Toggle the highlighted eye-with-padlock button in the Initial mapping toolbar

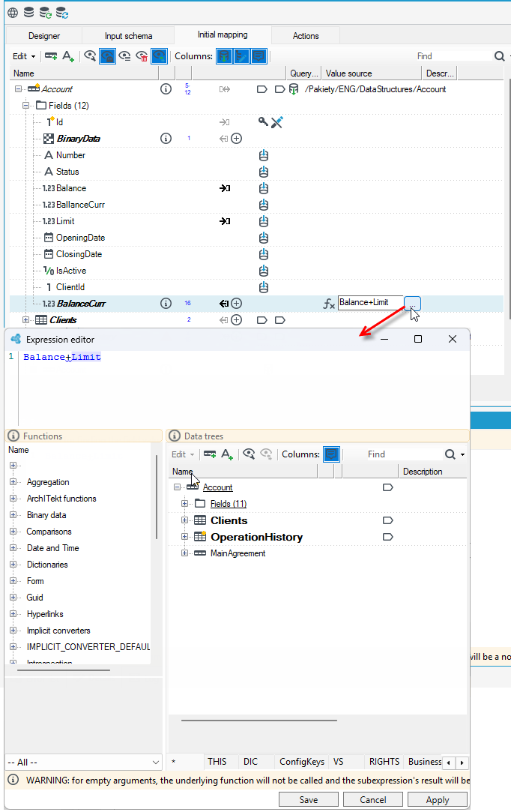pyautogui.click(x=107, y=56)
